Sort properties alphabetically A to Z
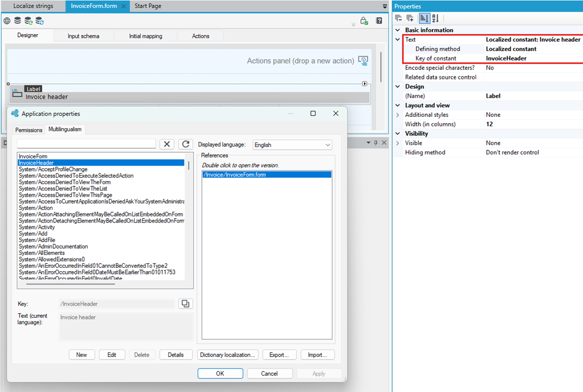Viewport: 583px width, 392px height. click(436, 18)
